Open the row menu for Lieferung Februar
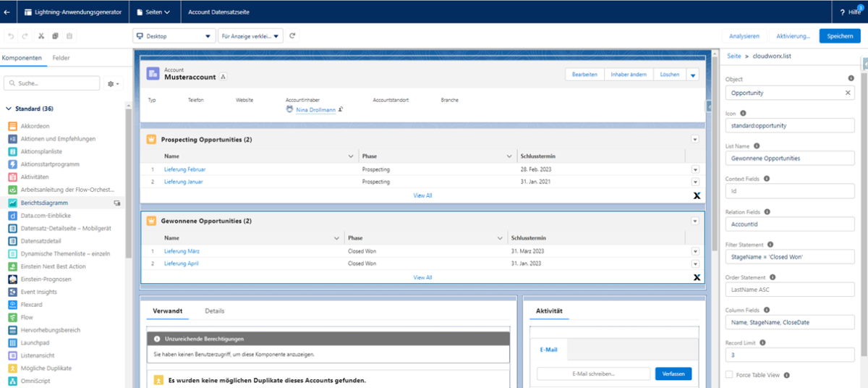Image resolution: width=868 pixels, height=388 pixels. pos(695,169)
